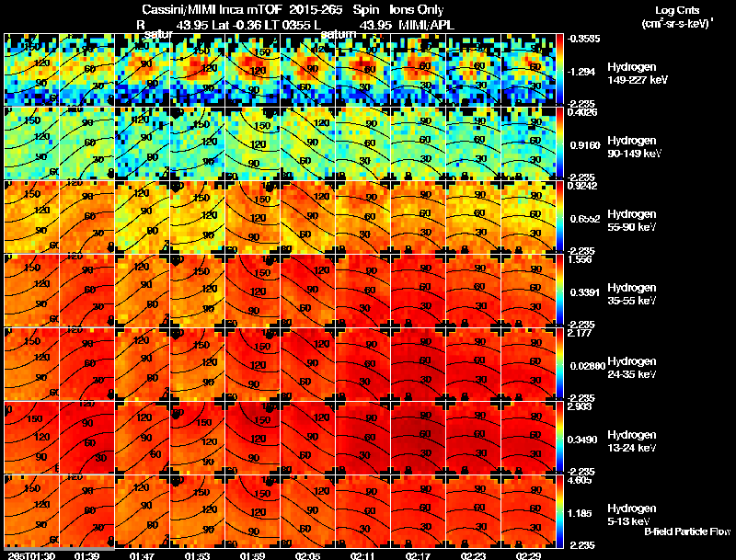Click the '0.3391' colorbar value
This screenshot has width=736, height=560.
coord(585,292)
